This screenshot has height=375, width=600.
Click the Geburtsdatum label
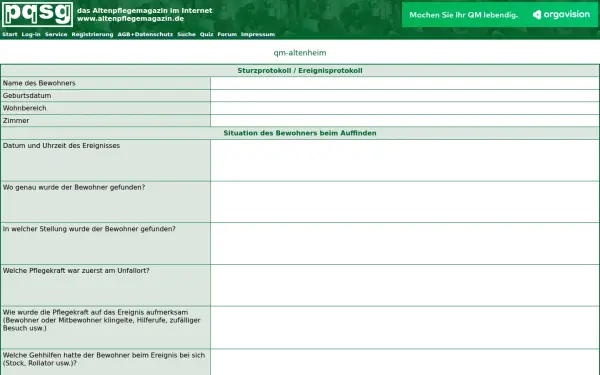tap(27, 96)
